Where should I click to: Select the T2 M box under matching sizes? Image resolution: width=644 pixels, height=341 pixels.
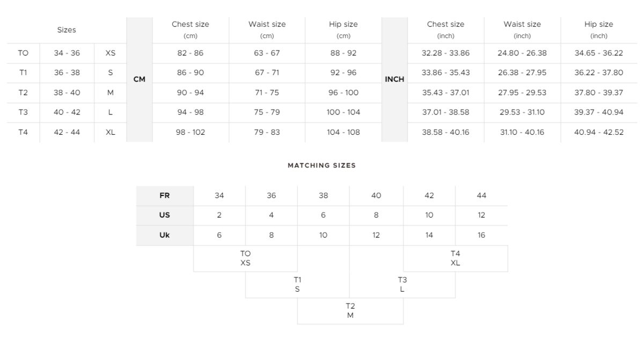coord(350,311)
